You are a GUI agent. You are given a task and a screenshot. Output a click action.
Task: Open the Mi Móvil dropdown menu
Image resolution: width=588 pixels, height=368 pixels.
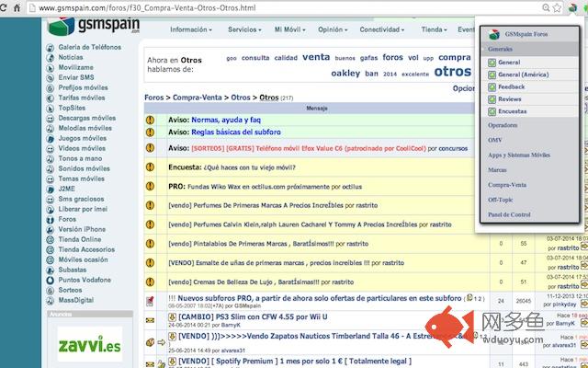coord(290,29)
